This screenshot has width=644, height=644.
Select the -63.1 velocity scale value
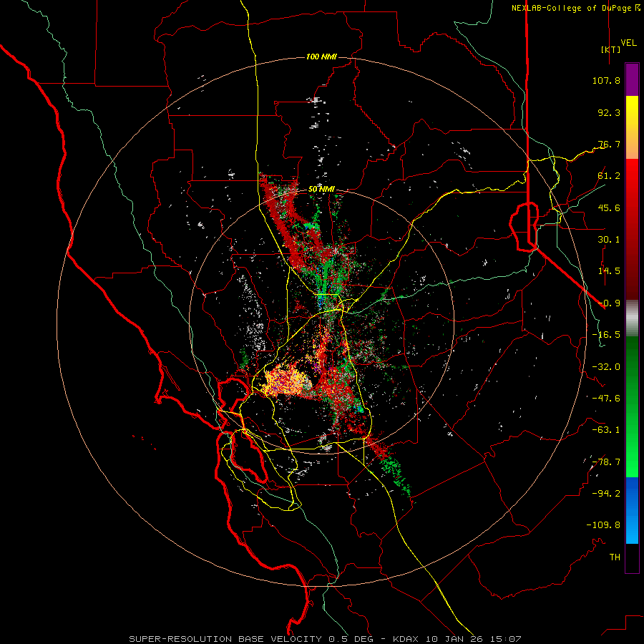coord(606,430)
